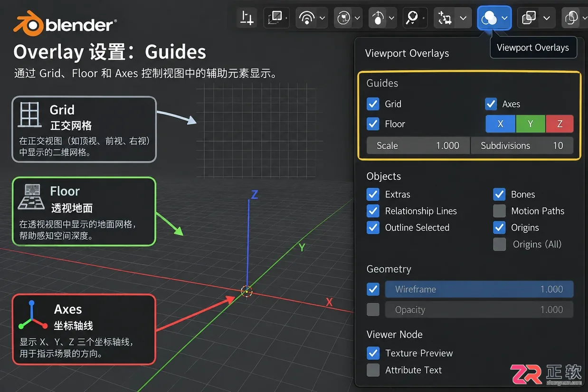Enable the Opacity geometry checkbox

373,310
